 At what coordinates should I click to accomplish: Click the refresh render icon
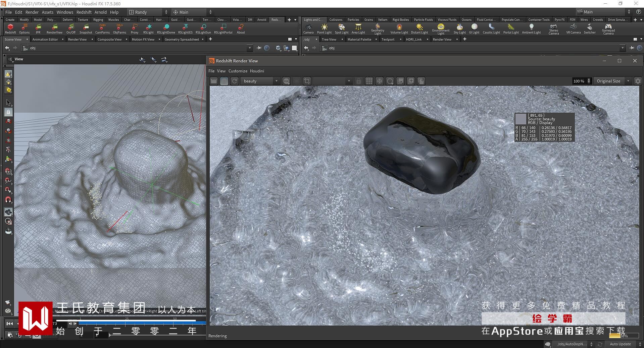235,81
